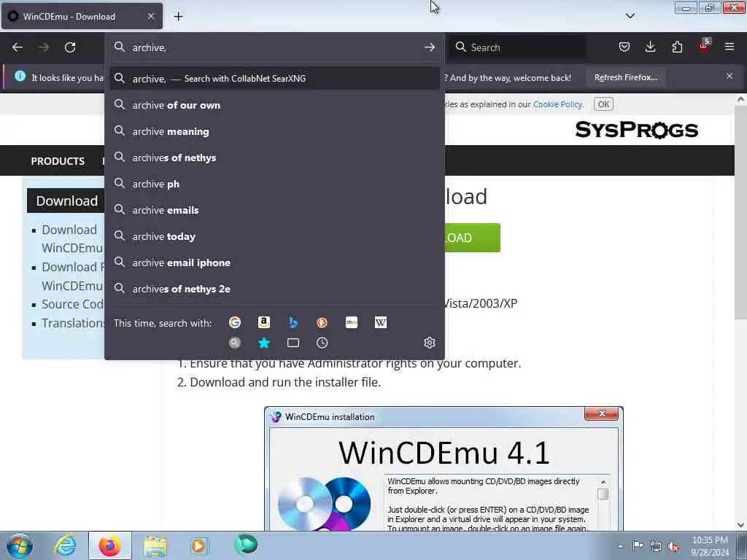Launch Internet Explorer from taskbar
The image size is (747, 560).
pos(65,545)
